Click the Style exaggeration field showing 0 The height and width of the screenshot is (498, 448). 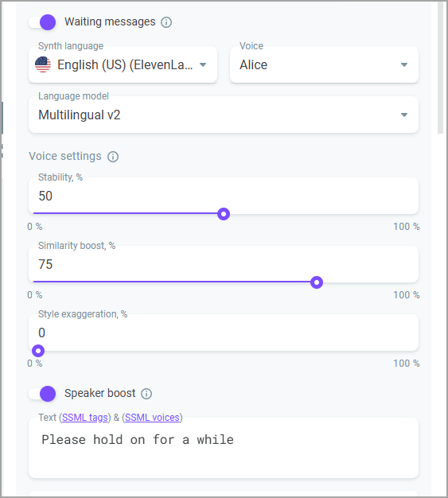pyautogui.click(x=224, y=333)
